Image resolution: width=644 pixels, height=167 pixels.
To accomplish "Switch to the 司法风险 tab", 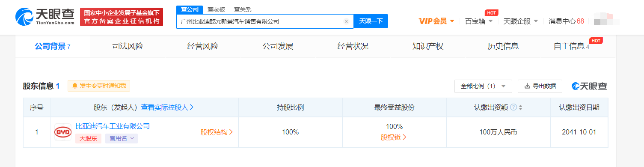I will pyautogui.click(x=128, y=46).
